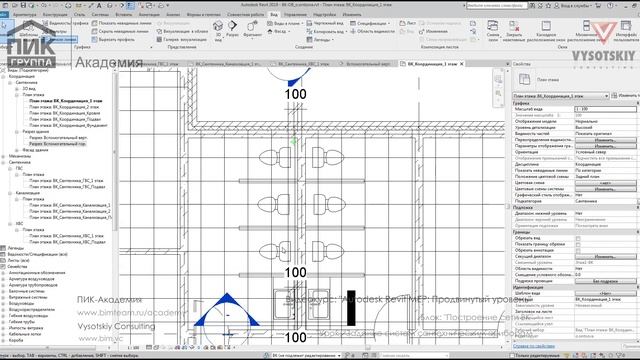Close the ВК_Координация_1 этаж view tab
The height and width of the screenshot is (360, 640).
point(462,64)
